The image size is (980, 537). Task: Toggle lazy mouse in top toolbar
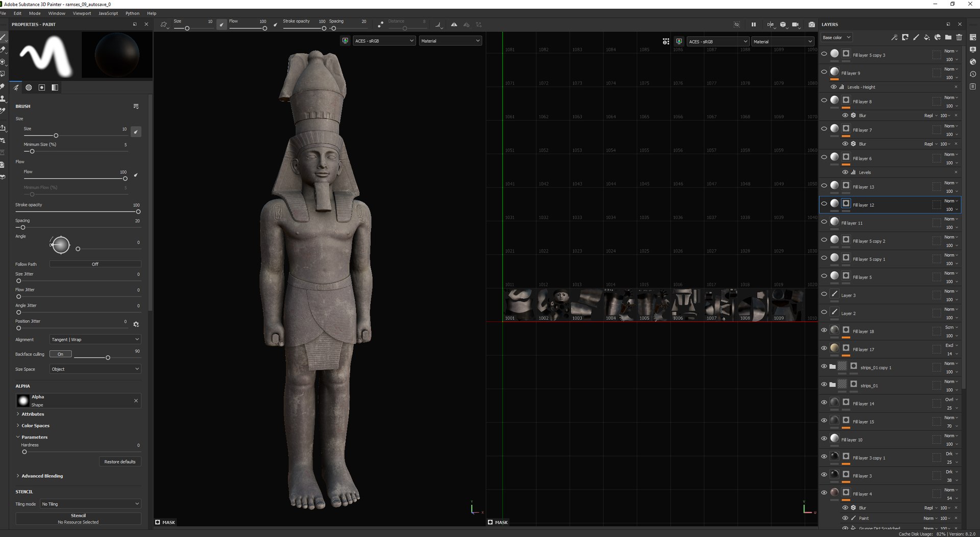[x=380, y=24]
